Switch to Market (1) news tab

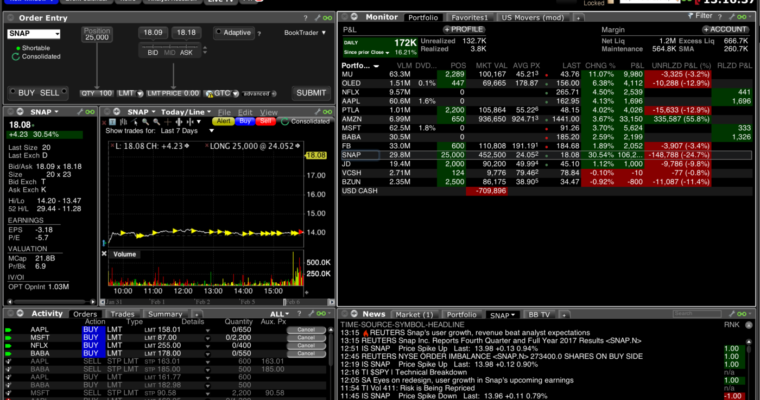click(414, 315)
